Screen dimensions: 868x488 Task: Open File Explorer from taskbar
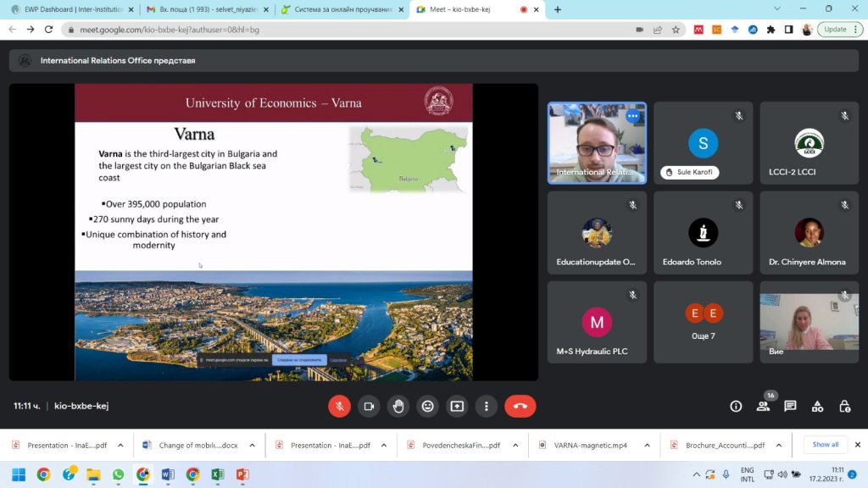click(x=93, y=474)
